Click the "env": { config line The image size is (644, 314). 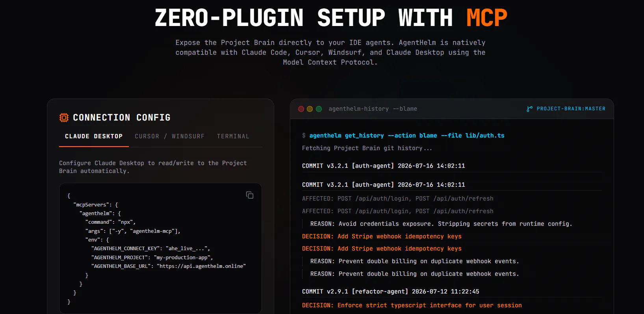coord(97,240)
